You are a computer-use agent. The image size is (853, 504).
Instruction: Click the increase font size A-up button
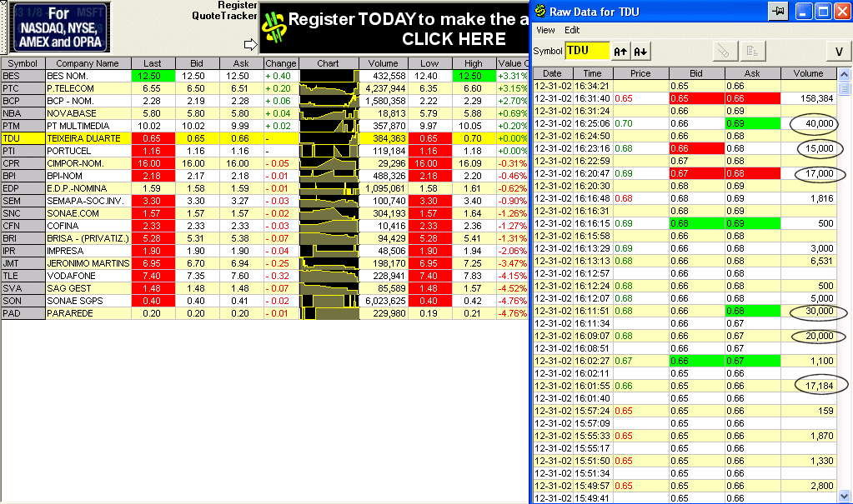point(620,52)
